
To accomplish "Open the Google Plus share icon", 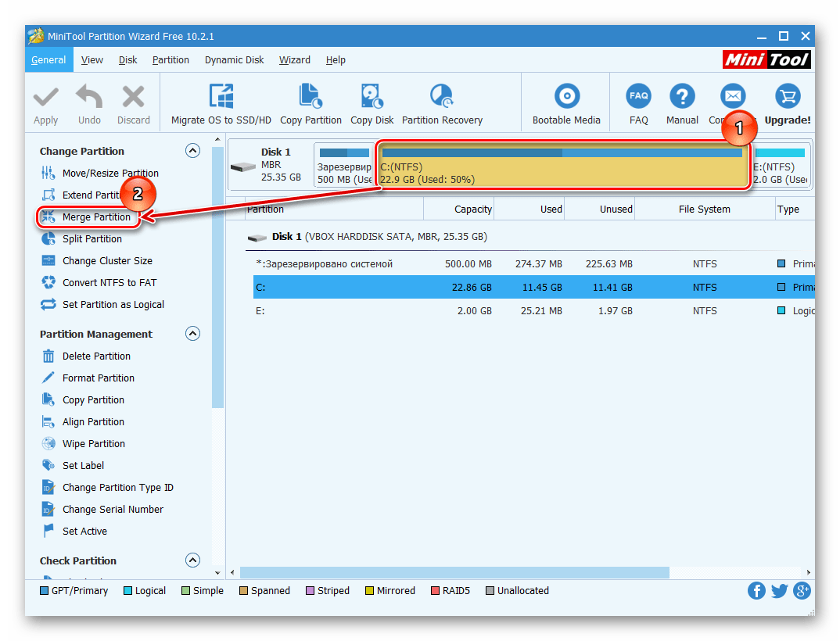I will coord(802,591).
